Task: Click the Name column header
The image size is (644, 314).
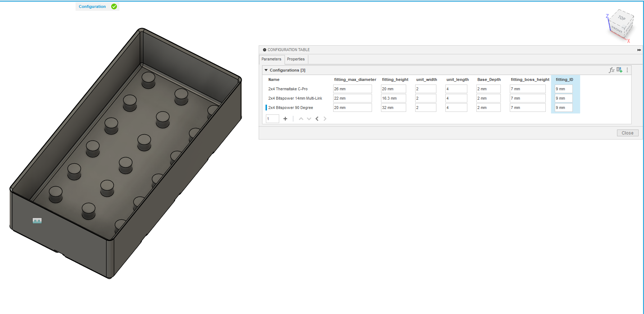Action: pos(274,79)
